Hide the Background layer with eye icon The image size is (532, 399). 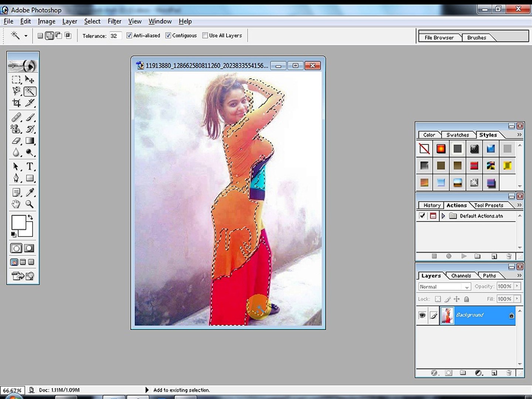pos(422,315)
